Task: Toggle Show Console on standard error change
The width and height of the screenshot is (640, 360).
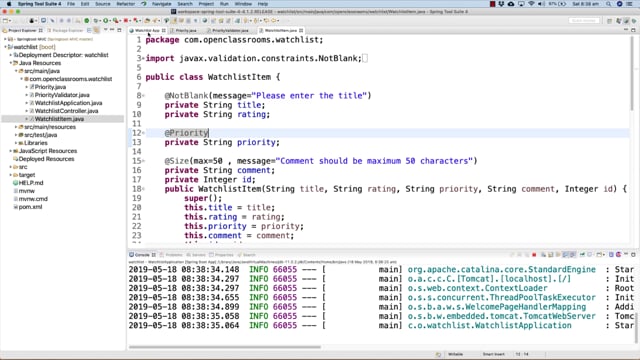Action: click(573, 255)
